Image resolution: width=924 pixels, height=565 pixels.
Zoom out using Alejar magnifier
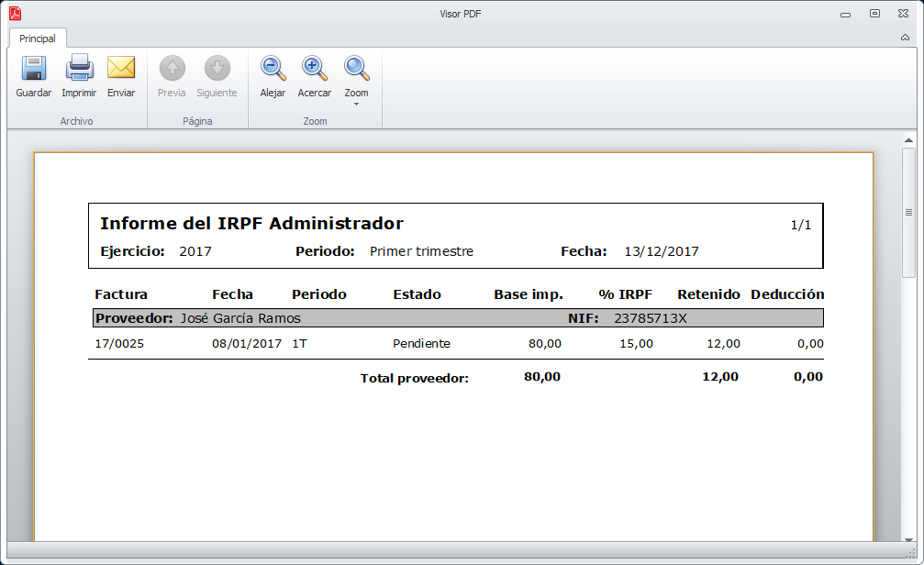click(273, 70)
